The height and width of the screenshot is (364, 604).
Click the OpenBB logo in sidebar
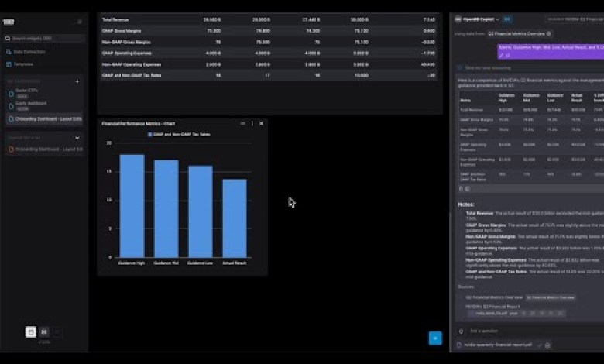9,22
